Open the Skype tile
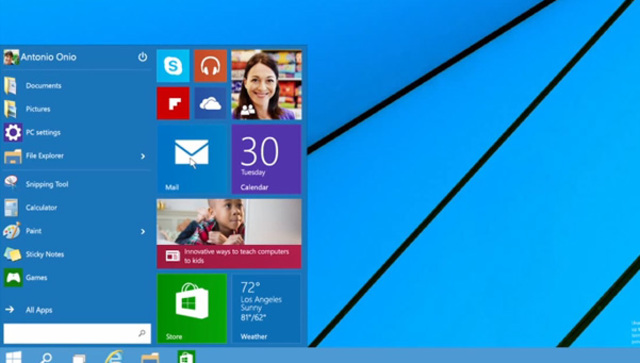Screen dimensions: 640x363 pyautogui.click(x=173, y=66)
